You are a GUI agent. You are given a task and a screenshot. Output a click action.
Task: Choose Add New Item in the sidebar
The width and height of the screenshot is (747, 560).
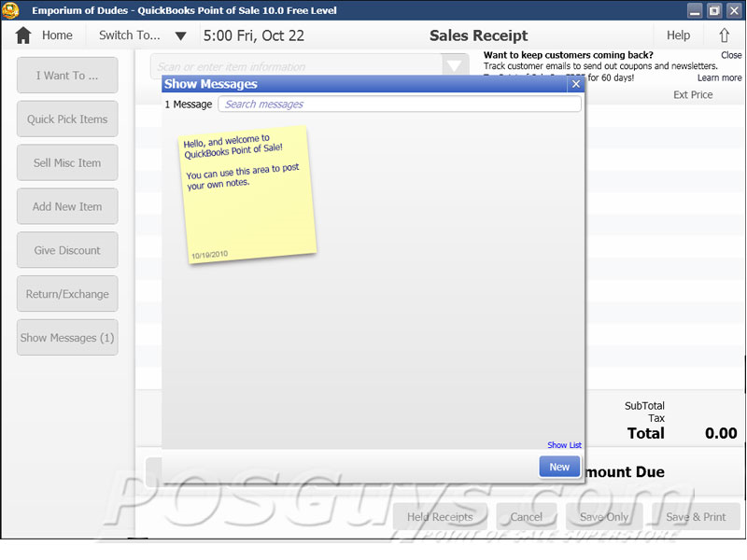(x=67, y=206)
